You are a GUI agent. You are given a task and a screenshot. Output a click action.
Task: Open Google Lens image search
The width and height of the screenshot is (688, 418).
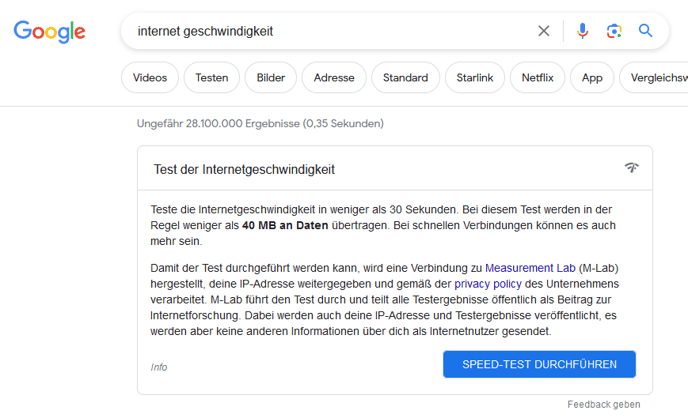coord(614,31)
